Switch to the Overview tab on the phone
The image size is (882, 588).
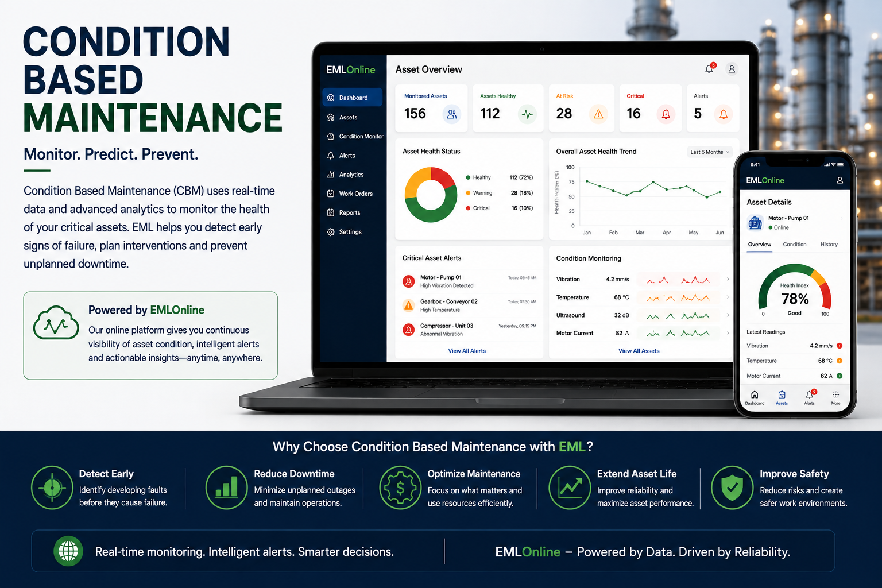760,245
